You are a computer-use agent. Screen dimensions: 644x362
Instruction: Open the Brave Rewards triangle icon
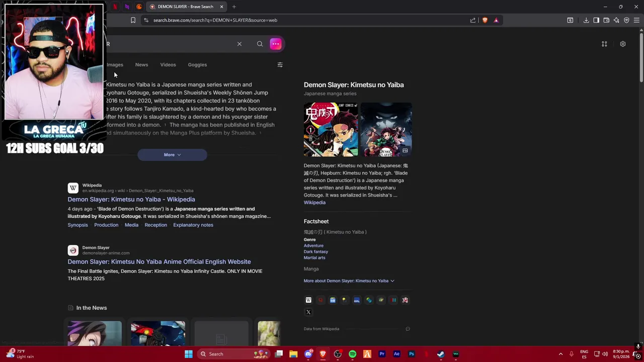[496, 20]
